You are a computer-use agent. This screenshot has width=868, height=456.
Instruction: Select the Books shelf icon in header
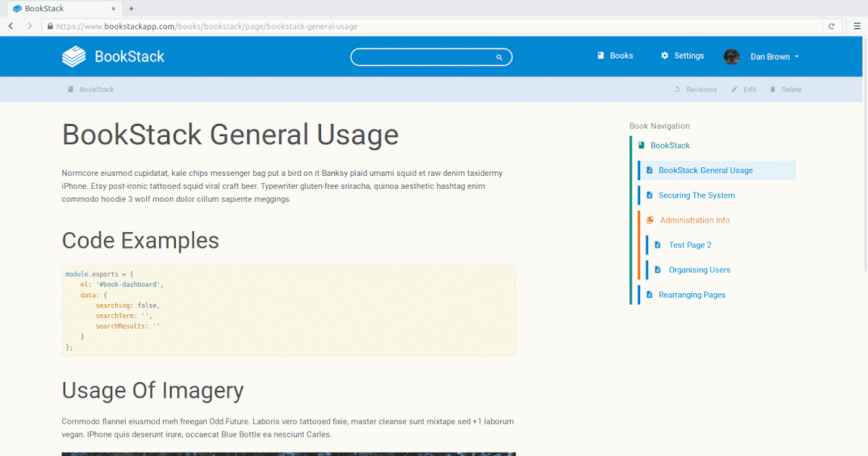pos(600,55)
